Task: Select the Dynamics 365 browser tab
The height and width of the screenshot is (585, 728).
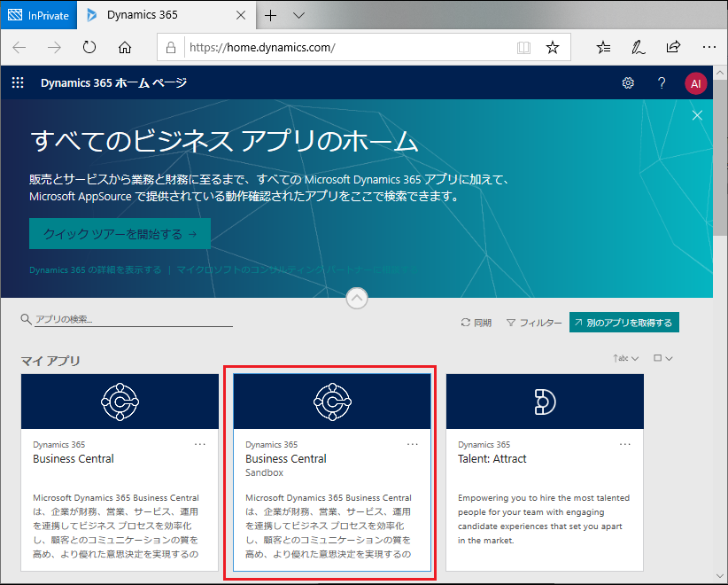Action: (167, 15)
